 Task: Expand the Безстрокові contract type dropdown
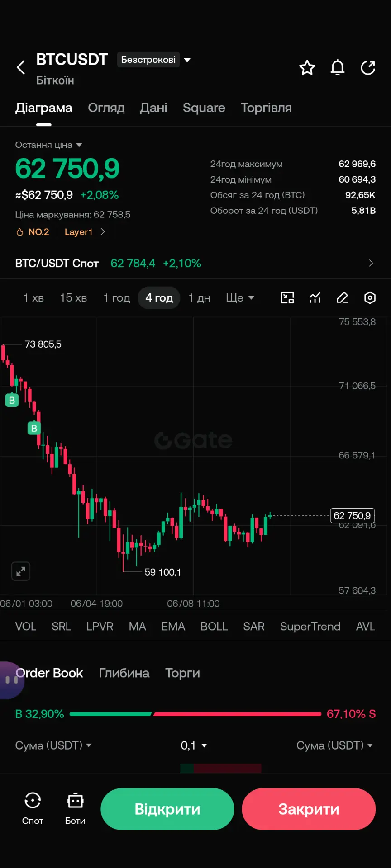[x=154, y=60]
